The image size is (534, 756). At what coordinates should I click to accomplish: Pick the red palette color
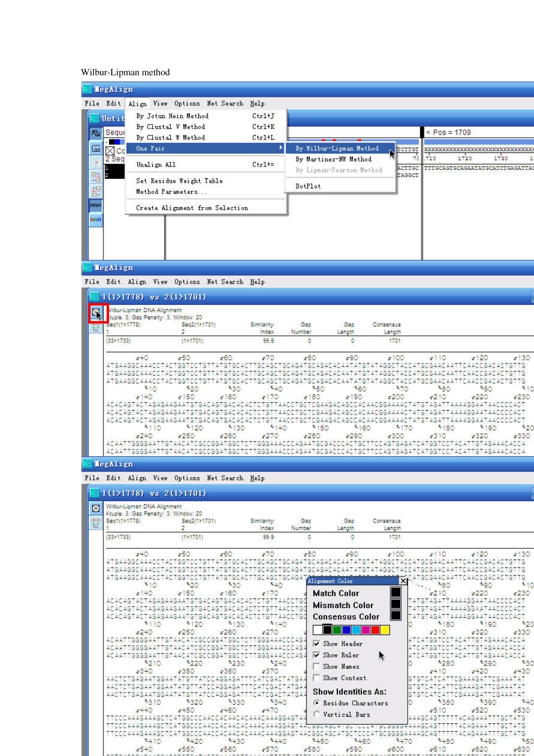pyautogui.click(x=375, y=630)
